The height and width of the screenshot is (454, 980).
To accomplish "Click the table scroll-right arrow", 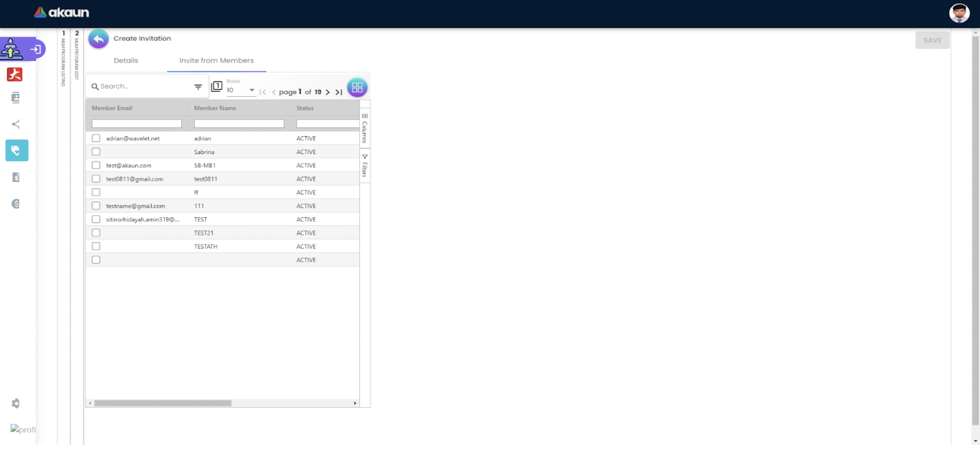I will point(355,403).
